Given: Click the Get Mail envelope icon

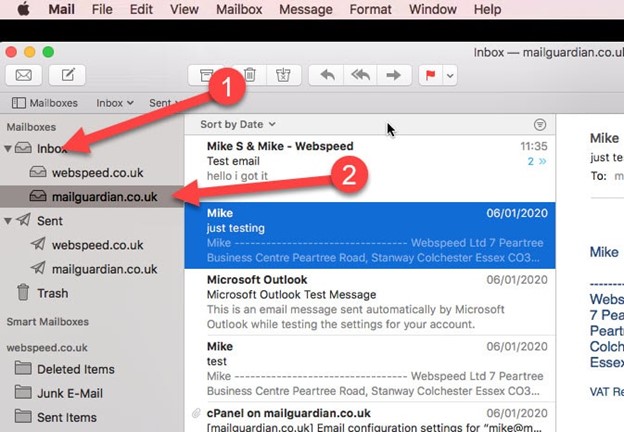Looking at the screenshot, I should (23, 75).
